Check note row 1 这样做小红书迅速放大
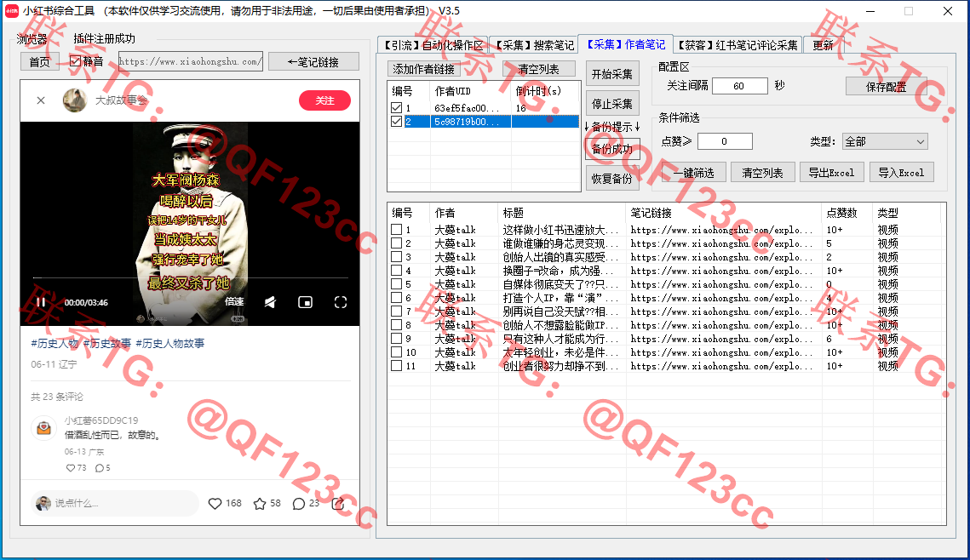This screenshot has width=970, height=560. (x=397, y=230)
